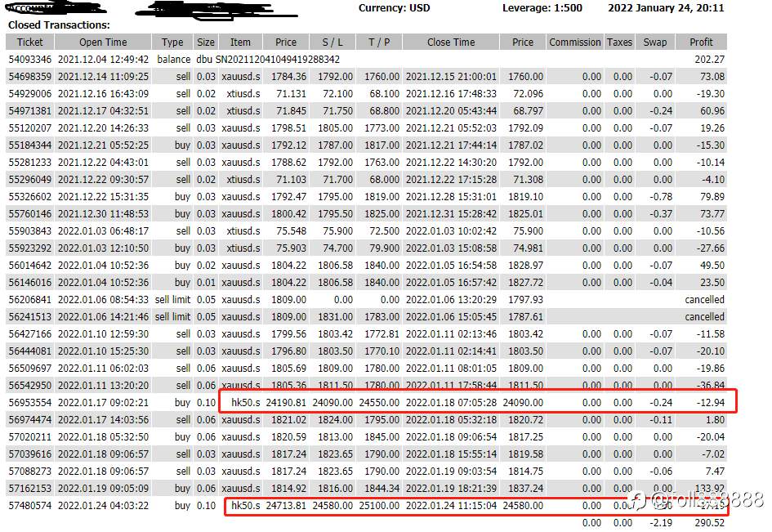
Task: Click total swap value -2.19
Action: tap(661, 523)
